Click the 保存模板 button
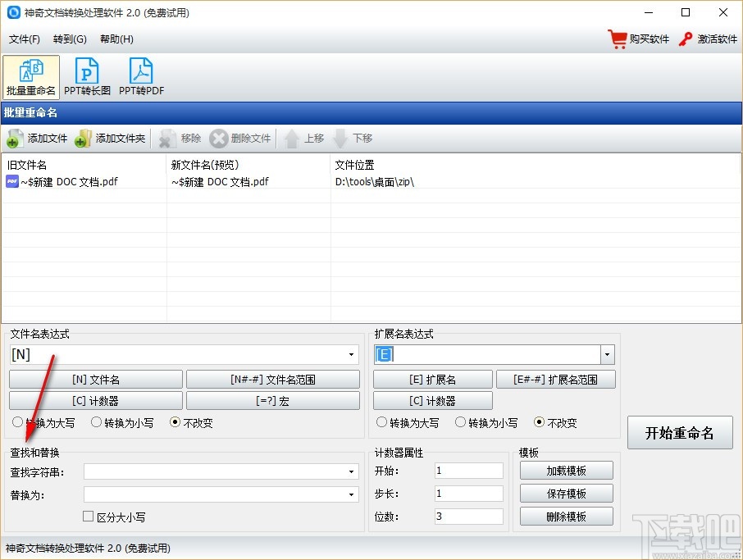Image resolution: width=743 pixels, height=560 pixels. (566, 494)
